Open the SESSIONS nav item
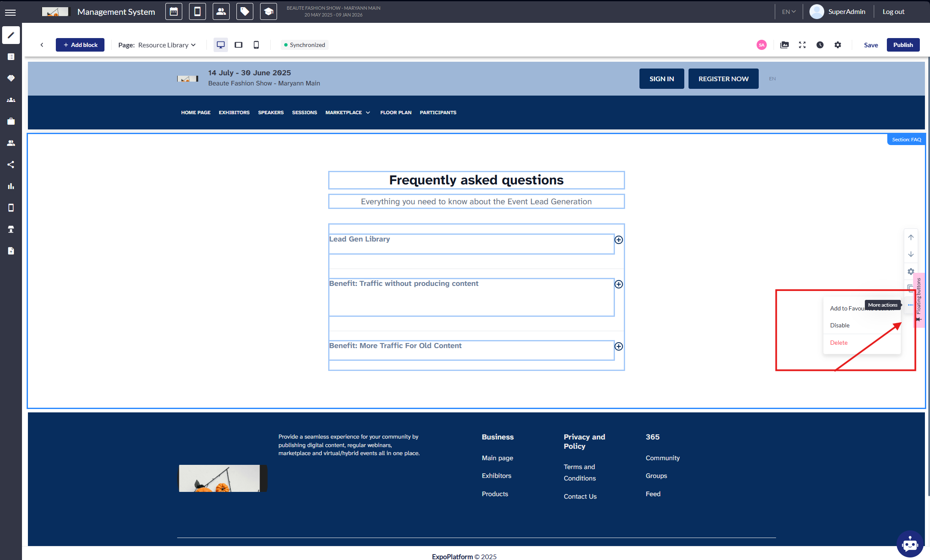The image size is (930, 560). (305, 113)
